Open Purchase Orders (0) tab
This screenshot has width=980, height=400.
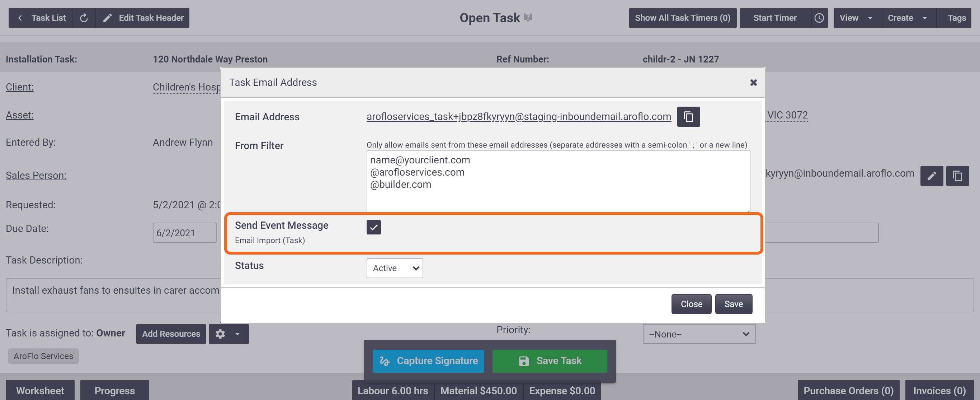(848, 390)
